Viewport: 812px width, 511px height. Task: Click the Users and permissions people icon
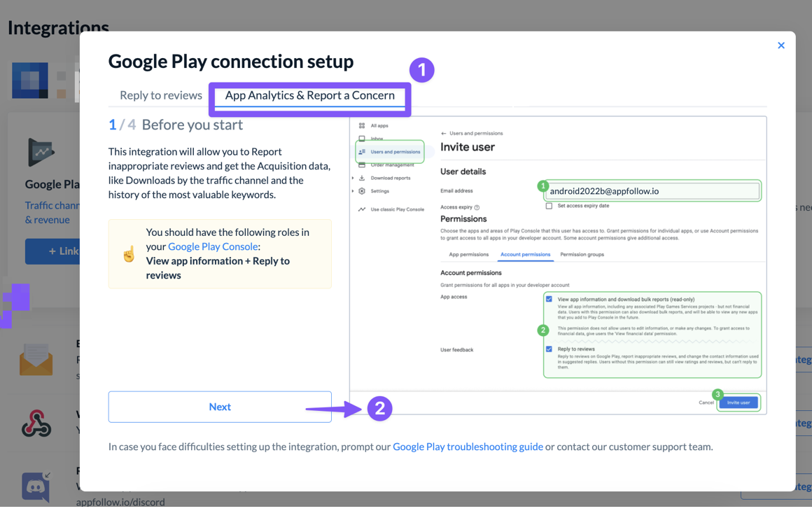pos(362,152)
